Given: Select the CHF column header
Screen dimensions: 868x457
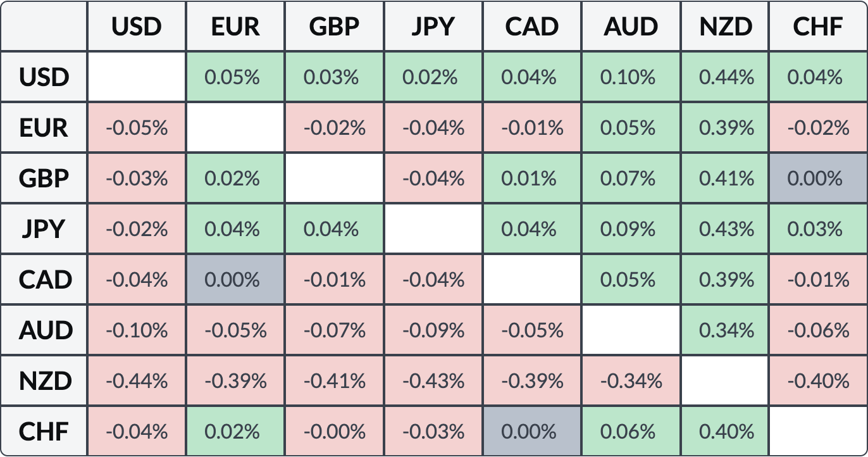Looking at the screenshot, I should click(817, 27).
